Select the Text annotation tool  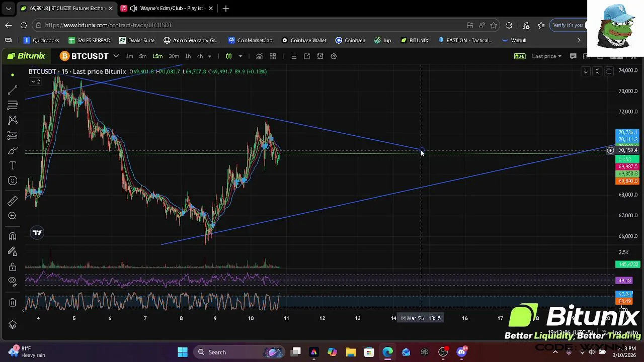(x=13, y=165)
